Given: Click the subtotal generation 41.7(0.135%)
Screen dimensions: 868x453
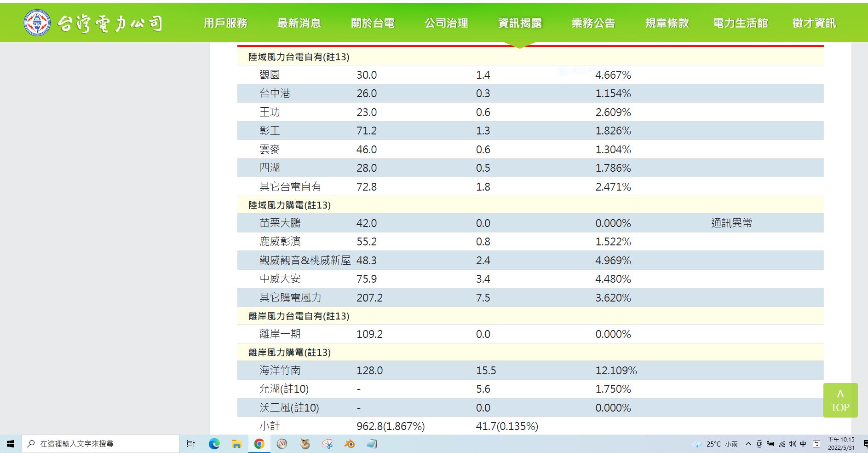Looking at the screenshot, I should click(x=507, y=426).
